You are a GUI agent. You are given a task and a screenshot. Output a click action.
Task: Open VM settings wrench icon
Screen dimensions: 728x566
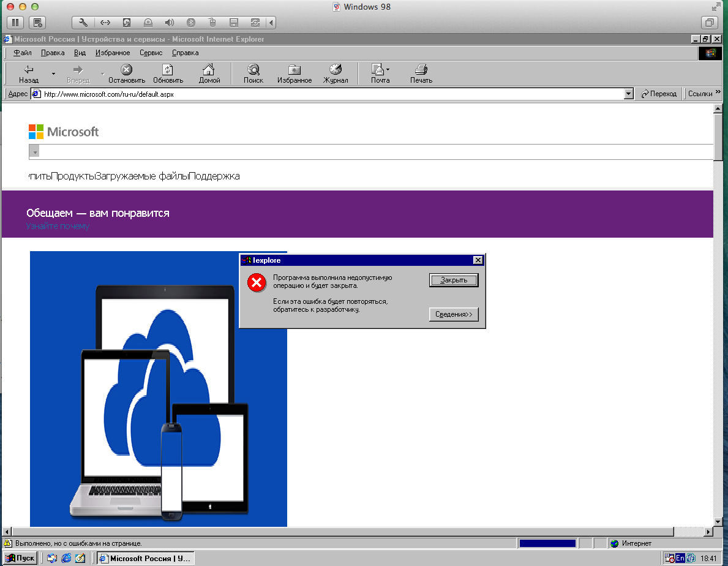tap(83, 22)
